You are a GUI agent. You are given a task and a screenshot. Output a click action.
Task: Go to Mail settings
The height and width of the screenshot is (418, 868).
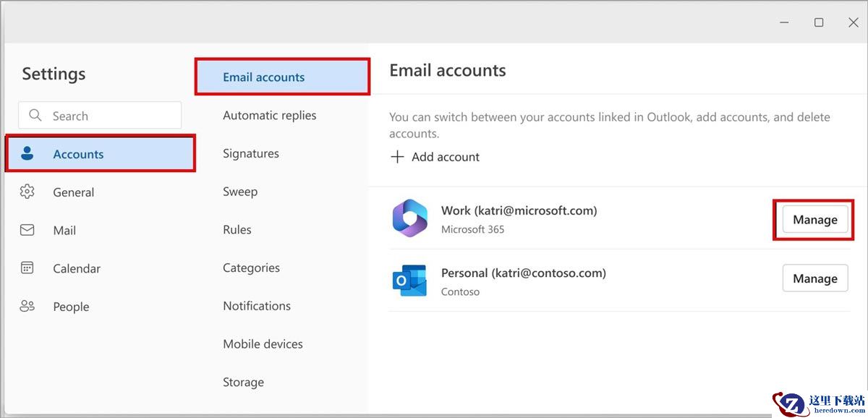pos(100,230)
